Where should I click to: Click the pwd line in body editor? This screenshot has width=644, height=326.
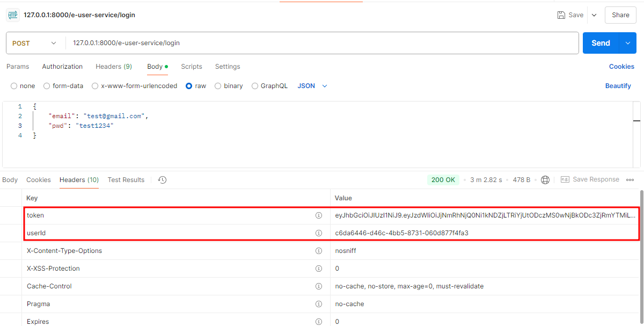pyautogui.click(x=81, y=126)
